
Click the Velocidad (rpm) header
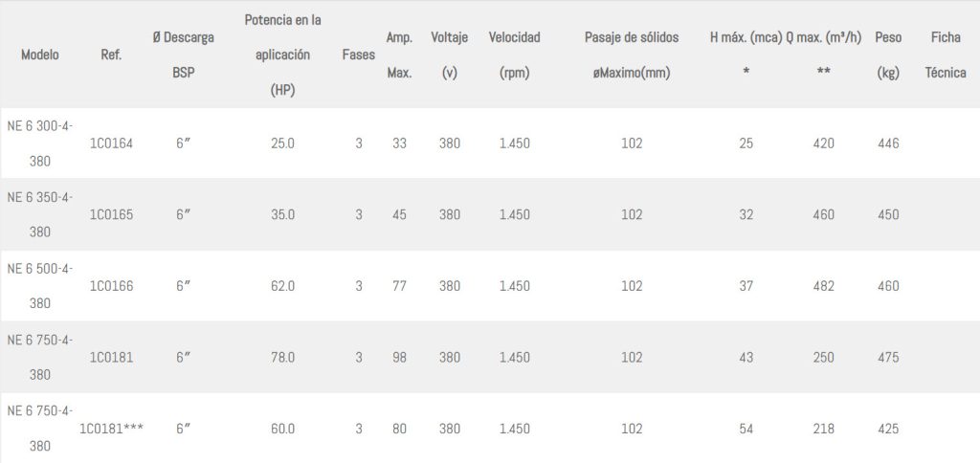[x=514, y=55]
